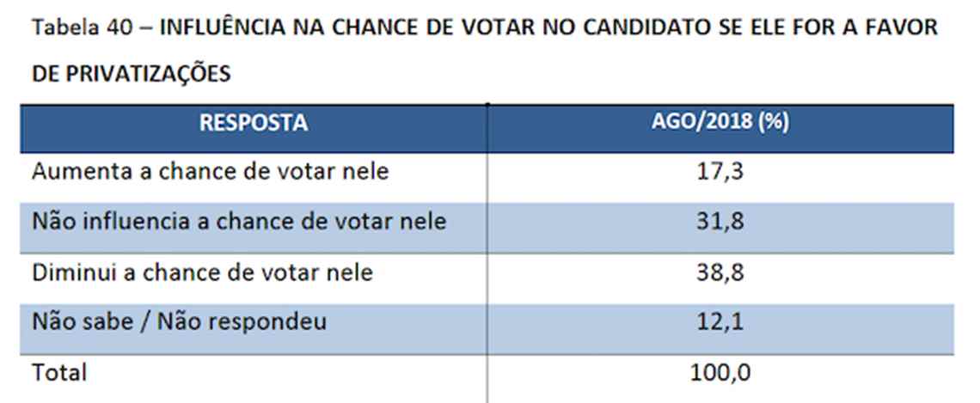Select the 31,8 value cell

click(x=720, y=223)
